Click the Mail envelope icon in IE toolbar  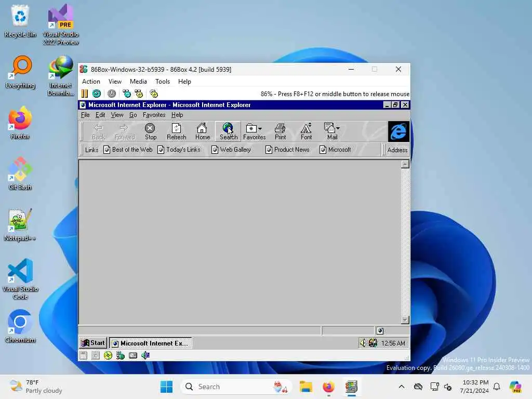point(329,128)
